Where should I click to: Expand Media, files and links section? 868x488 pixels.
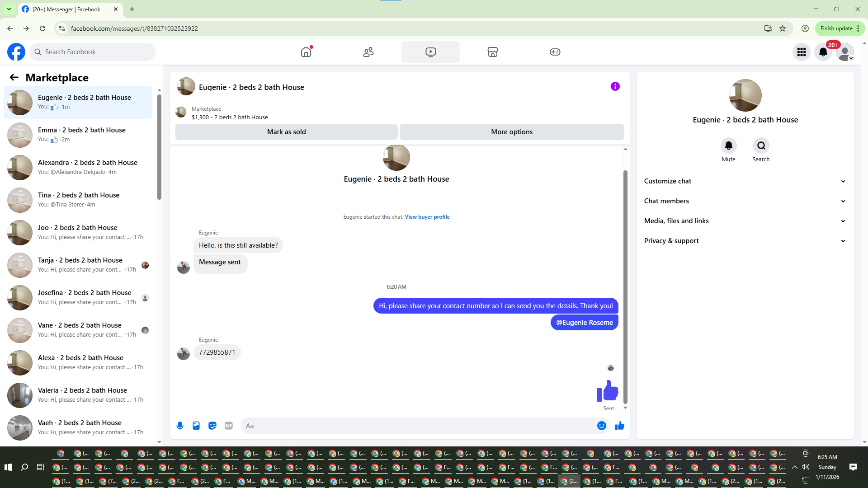coord(745,221)
